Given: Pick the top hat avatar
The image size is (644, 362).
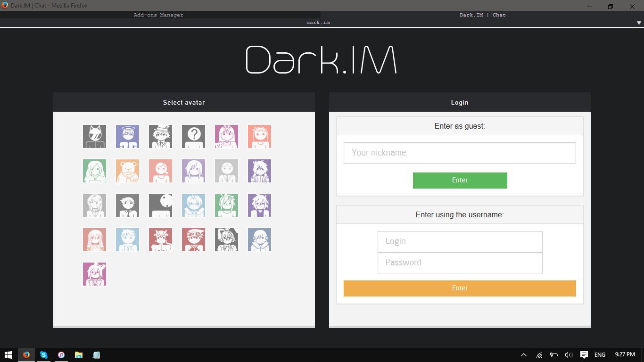Looking at the screenshot, I should (x=160, y=136).
